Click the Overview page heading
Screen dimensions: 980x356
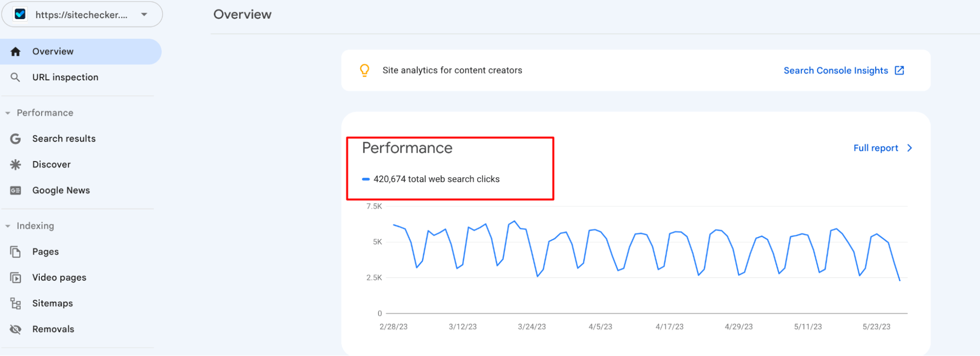[x=242, y=15]
